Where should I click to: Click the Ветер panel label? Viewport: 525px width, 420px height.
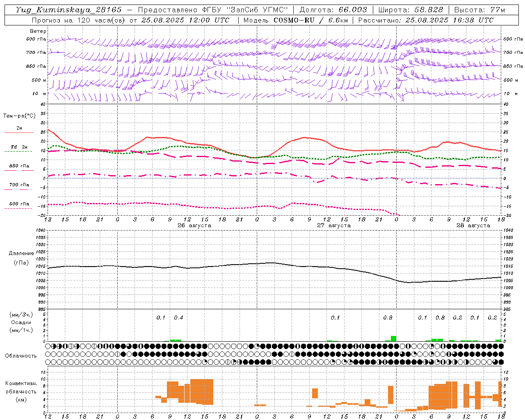(x=38, y=31)
